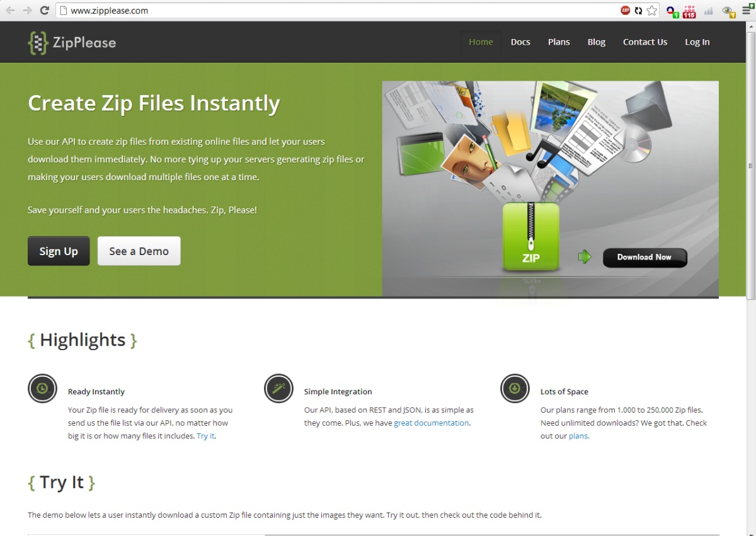Open the Blog navigation item
This screenshot has width=756, height=536.
click(597, 42)
